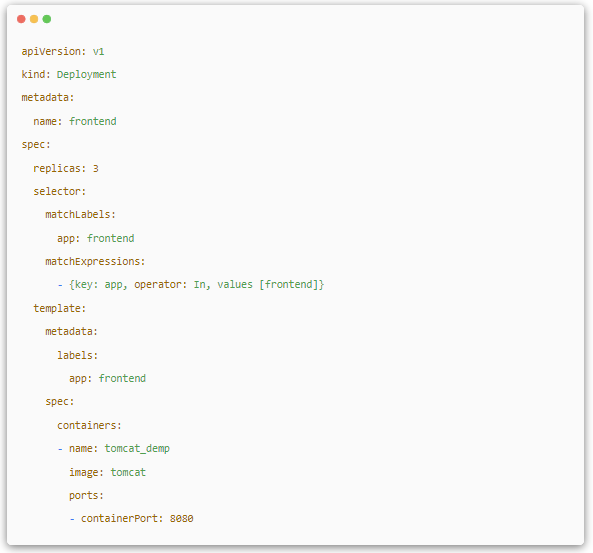Click the containers key
Screen dimensions: 593x553
(x=89, y=425)
